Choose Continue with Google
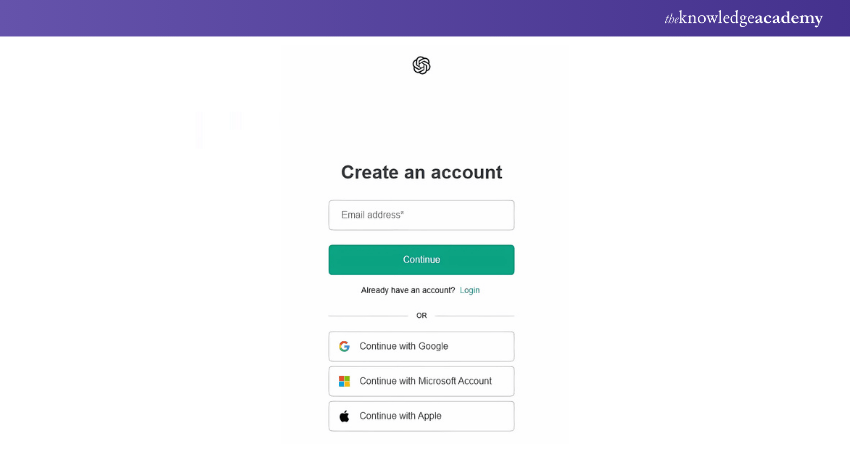850x450 pixels. click(x=421, y=346)
